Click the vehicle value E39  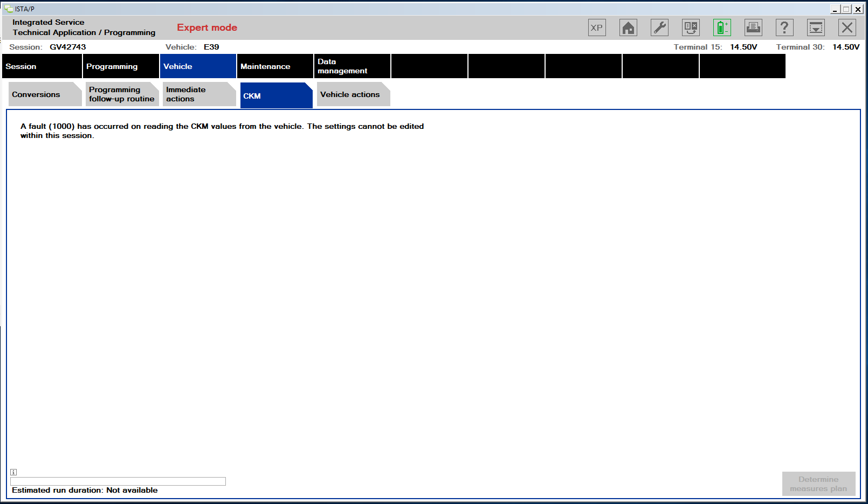211,47
